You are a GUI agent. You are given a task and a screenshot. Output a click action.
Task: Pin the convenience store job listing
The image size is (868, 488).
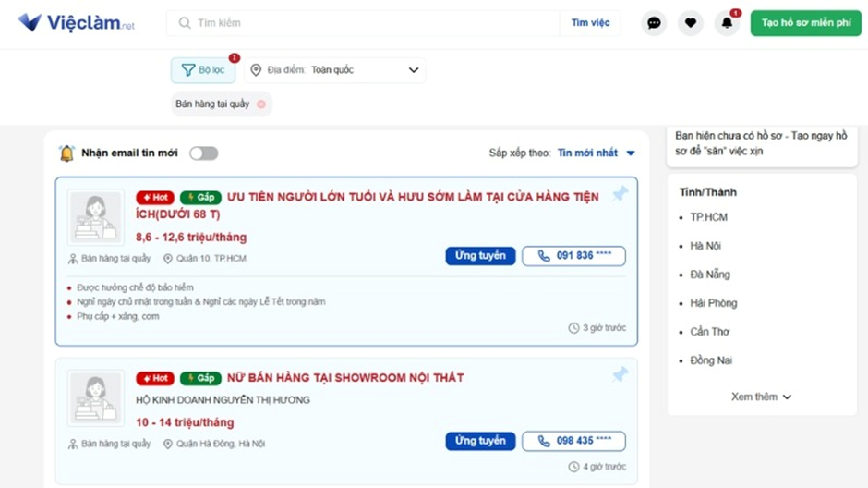click(x=621, y=194)
